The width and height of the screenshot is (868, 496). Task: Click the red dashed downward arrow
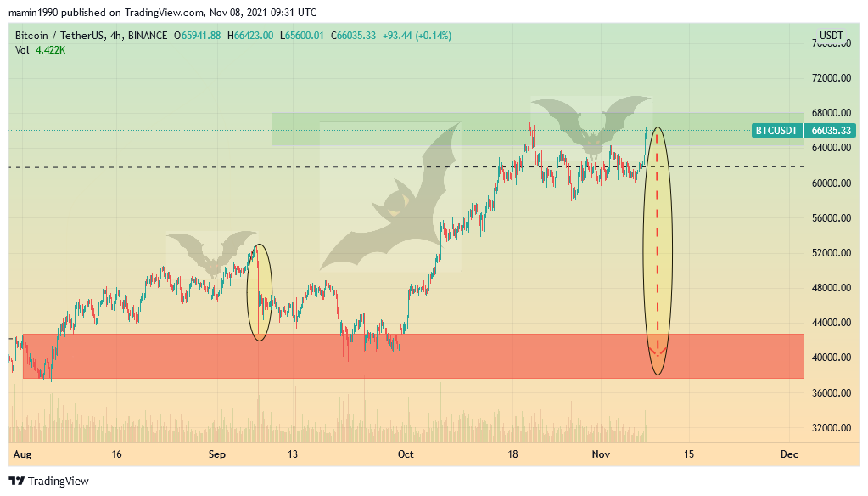658,244
